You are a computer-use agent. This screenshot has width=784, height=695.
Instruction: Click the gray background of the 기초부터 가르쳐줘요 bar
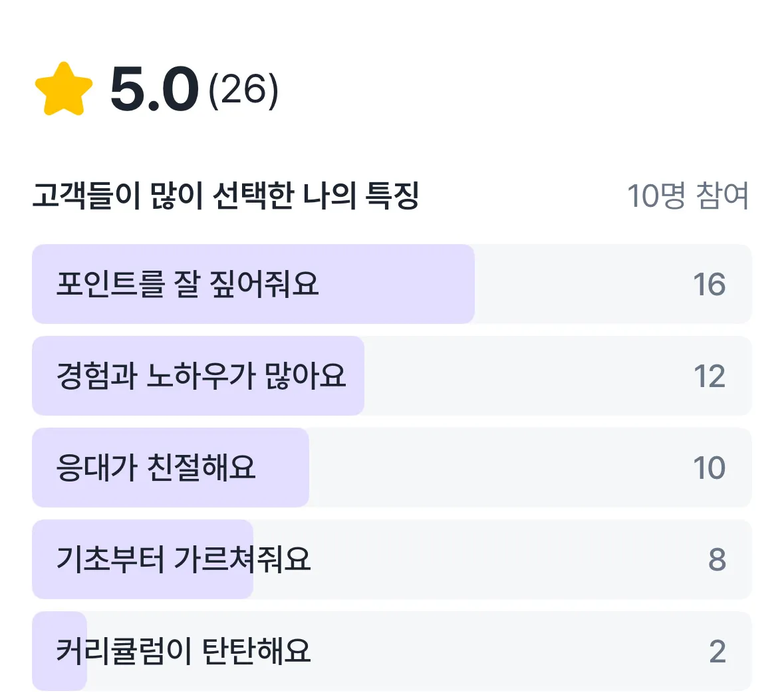(465, 559)
